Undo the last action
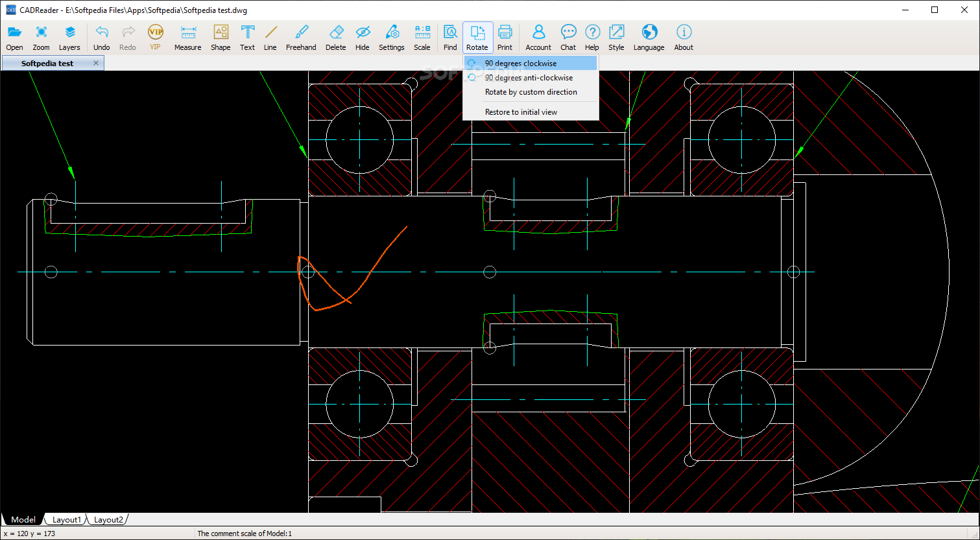980x540 pixels. [x=102, y=38]
